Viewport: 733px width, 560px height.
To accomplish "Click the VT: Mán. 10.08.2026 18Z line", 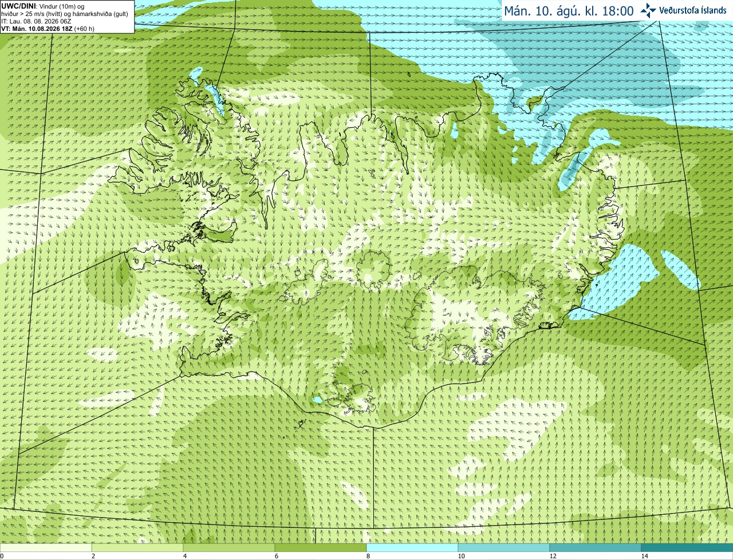I will pyautogui.click(x=48, y=29).
